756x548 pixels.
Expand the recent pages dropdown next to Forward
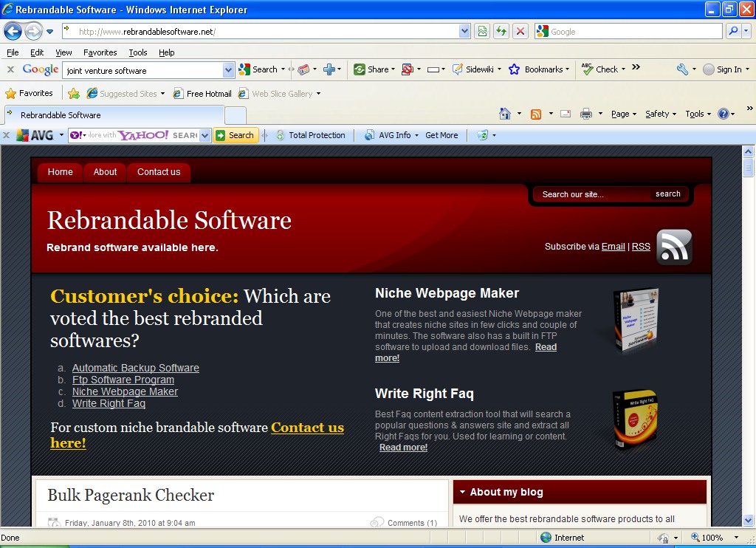[49, 32]
